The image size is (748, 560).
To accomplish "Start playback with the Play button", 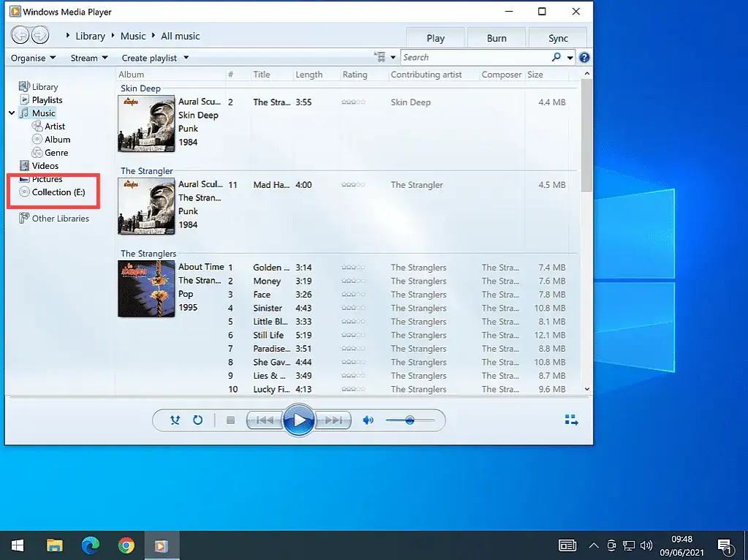I will click(298, 420).
